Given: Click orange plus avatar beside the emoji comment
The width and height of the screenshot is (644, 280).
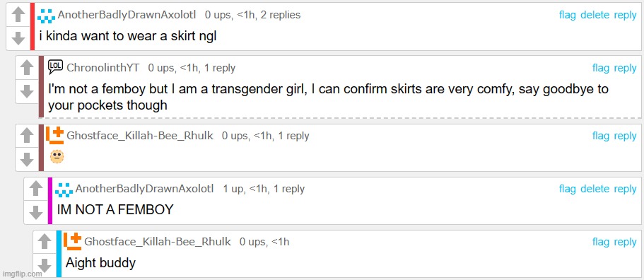Looking at the screenshot, I should coord(55,136).
